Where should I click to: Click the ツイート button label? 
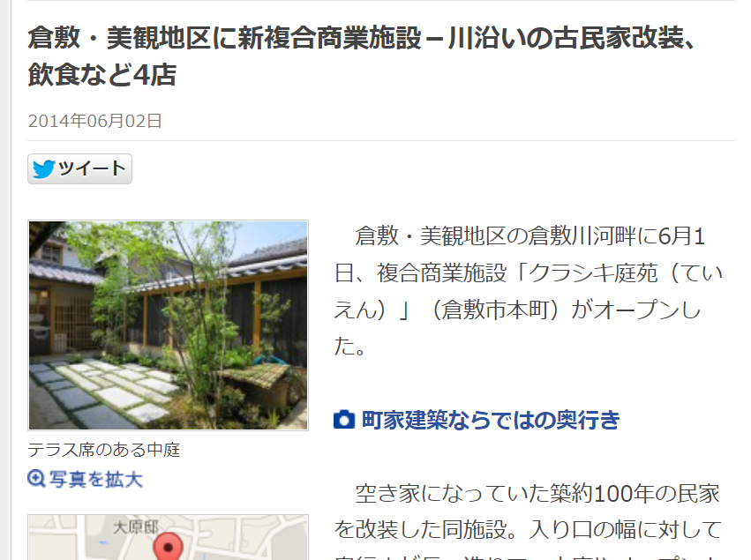(92, 168)
